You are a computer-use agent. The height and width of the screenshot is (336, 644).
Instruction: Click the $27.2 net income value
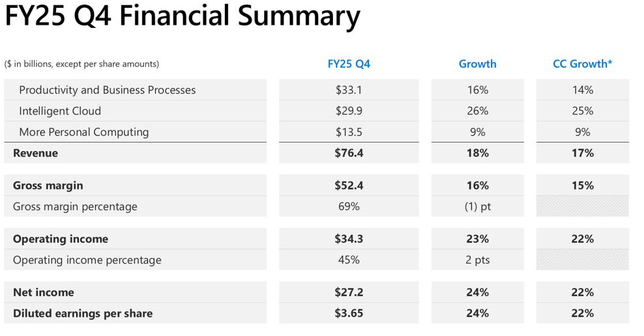tap(349, 292)
